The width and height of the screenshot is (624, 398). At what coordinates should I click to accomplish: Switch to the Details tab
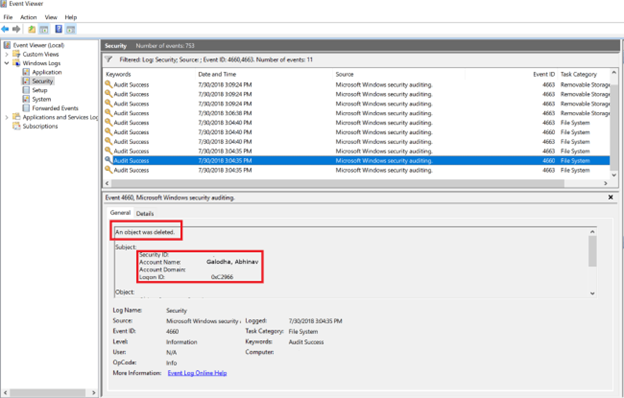[x=145, y=214]
